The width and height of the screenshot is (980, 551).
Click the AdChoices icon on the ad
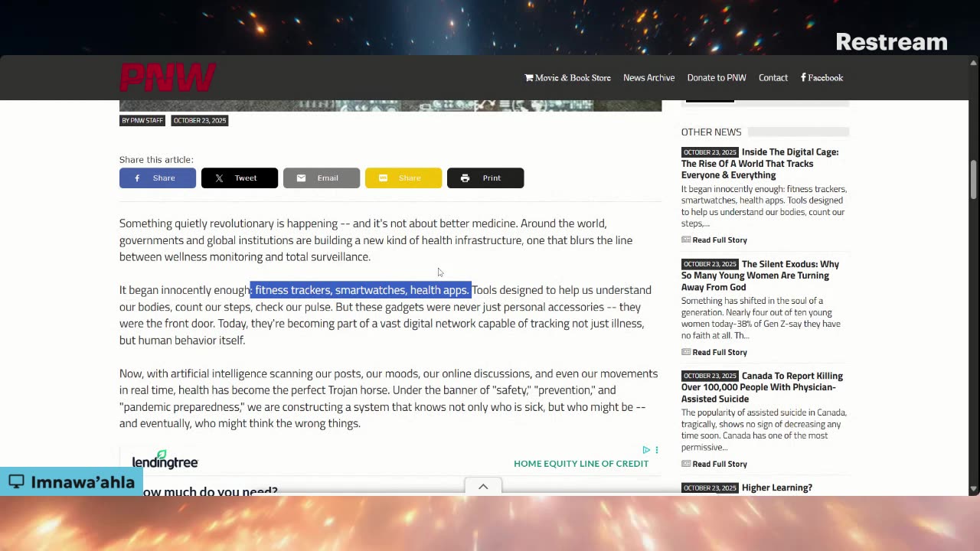coord(646,450)
